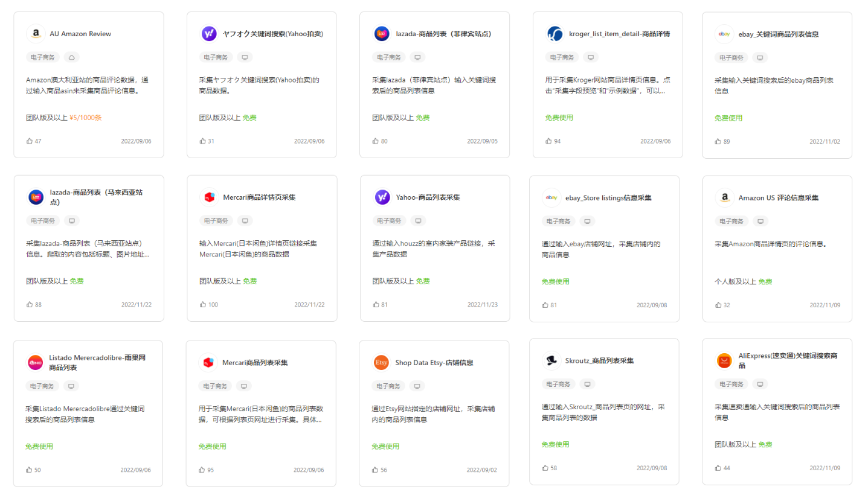Image resolution: width=868 pixels, height=501 pixels.
Task: Click 电子商务 tag on AU Amazon Review card
Action: pyautogui.click(x=43, y=57)
